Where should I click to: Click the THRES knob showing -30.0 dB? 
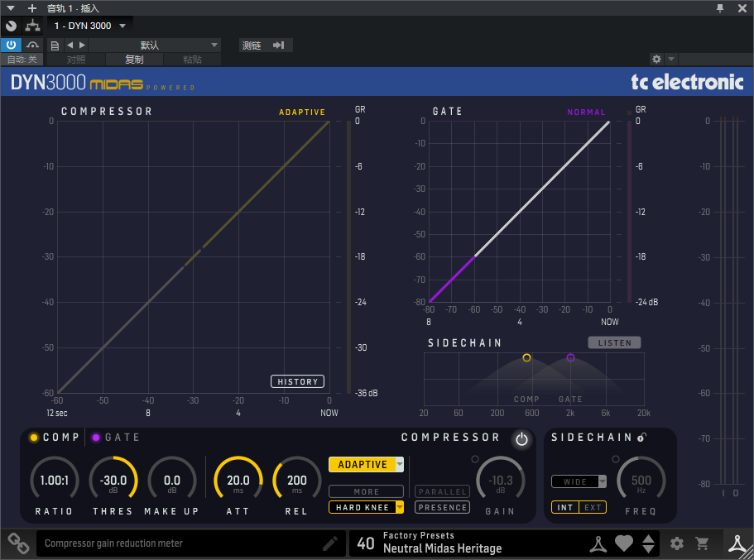(113, 480)
